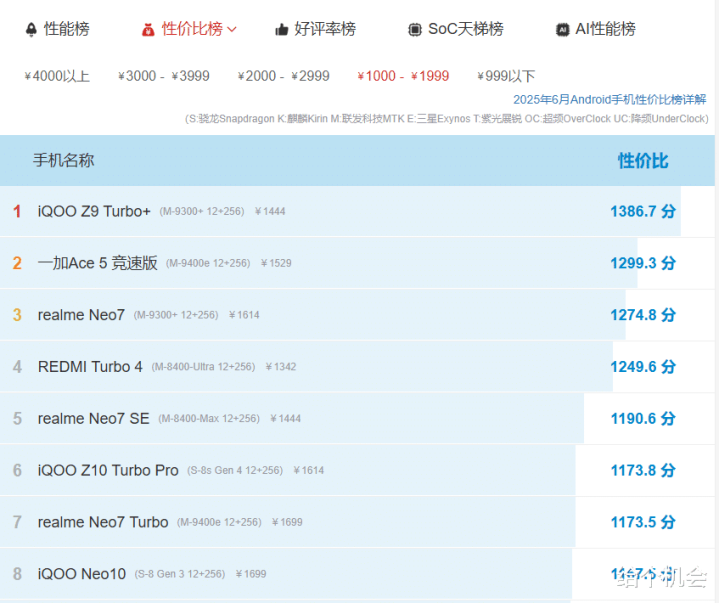Click the chipset abbreviation legend text
The height and width of the screenshot is (603, 719).
point(447,119)
